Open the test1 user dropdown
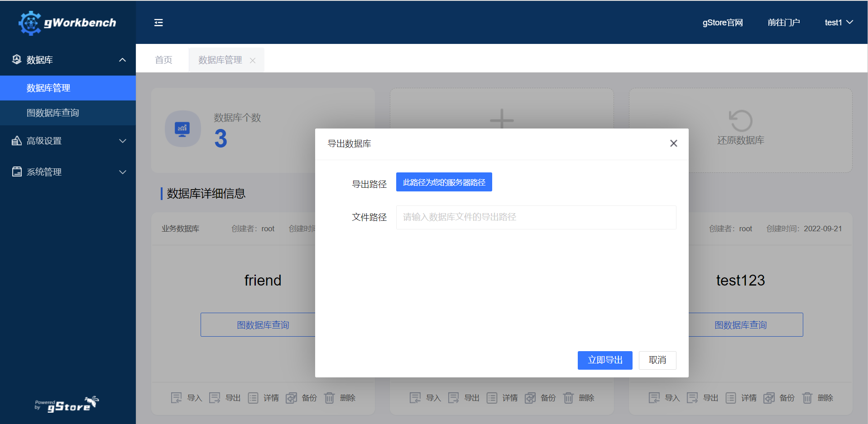This screenshot has width=868, height=424. (838, 23)
